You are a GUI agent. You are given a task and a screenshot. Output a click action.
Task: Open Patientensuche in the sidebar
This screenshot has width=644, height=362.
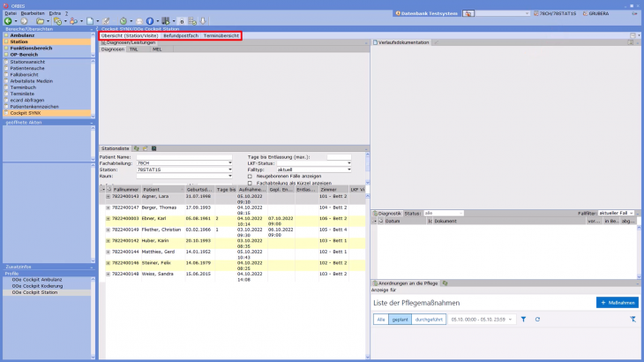pyautogui.click(x=27, y=69)
